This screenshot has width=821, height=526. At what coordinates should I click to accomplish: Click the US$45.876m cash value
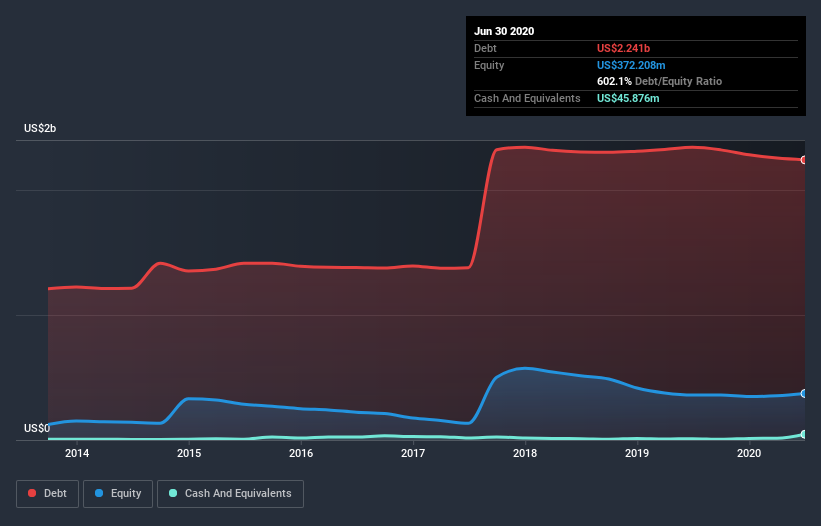tap(628, 98)
